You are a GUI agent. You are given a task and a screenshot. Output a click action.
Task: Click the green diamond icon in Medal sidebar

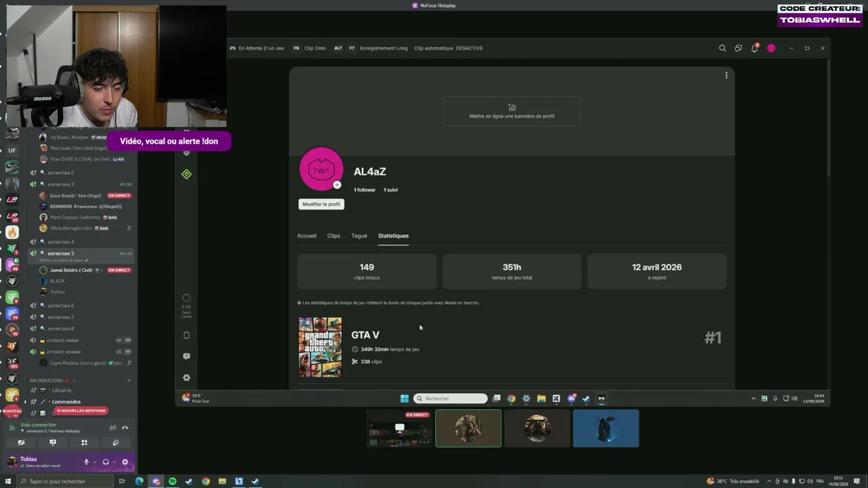[x=186, y=174]
